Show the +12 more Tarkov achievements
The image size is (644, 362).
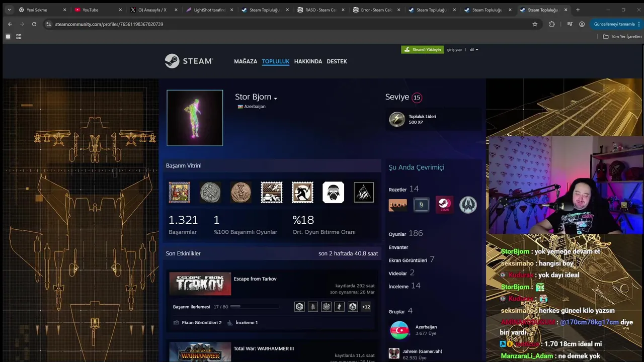click(x=366, y=307)
